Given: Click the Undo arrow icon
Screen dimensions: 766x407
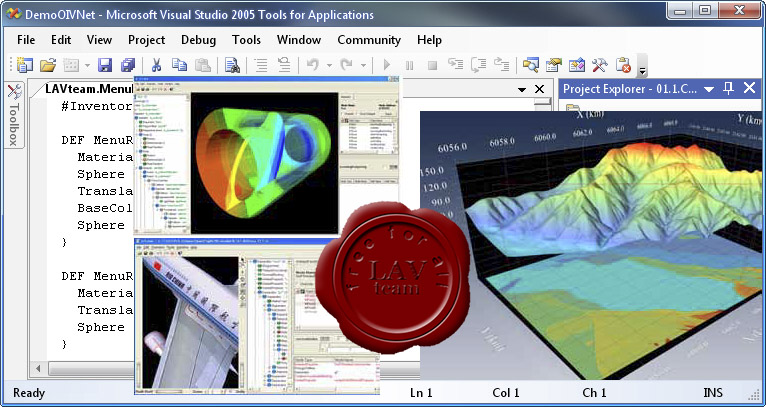Looking at the screenshot, I should (313, 64).
